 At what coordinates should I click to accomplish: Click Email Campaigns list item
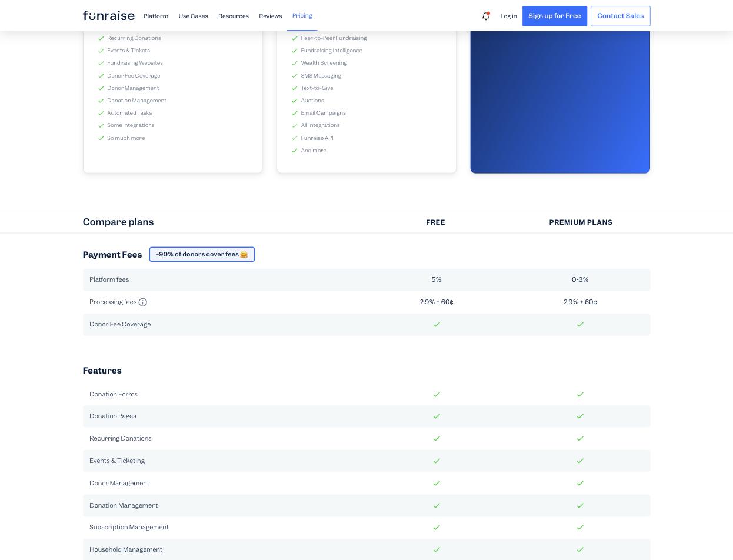[323, 113]
